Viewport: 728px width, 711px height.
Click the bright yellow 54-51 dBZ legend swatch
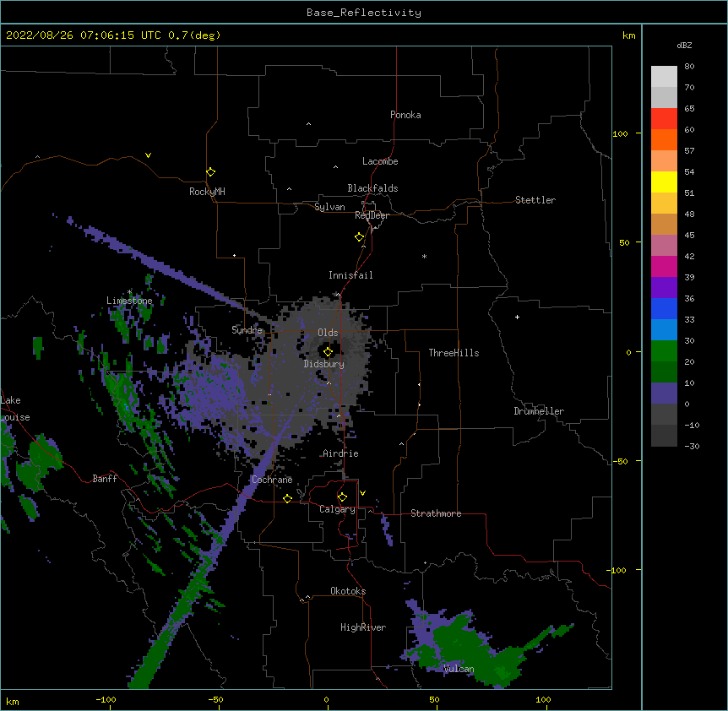pos(664,182)
